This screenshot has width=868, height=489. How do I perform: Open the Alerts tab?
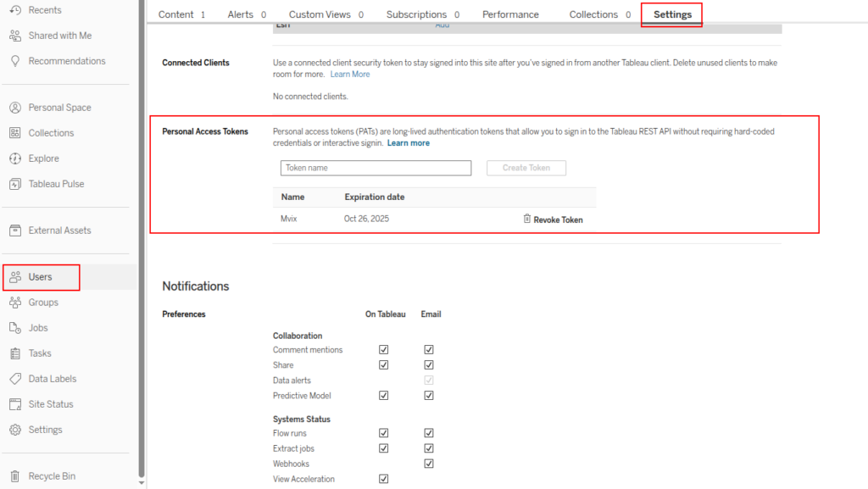pyautogui.click(x=247, y=14)
